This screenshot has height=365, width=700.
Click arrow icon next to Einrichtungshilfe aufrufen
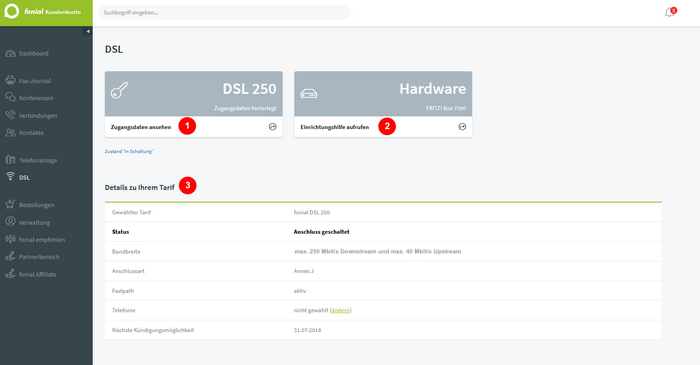[462, 127]
